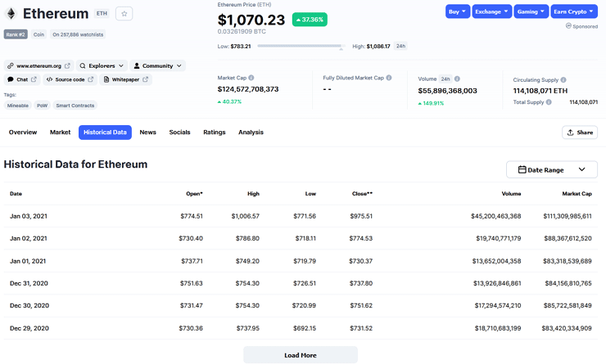Click the Close column header
The image size is (606, 364).
tap(362, 194)
